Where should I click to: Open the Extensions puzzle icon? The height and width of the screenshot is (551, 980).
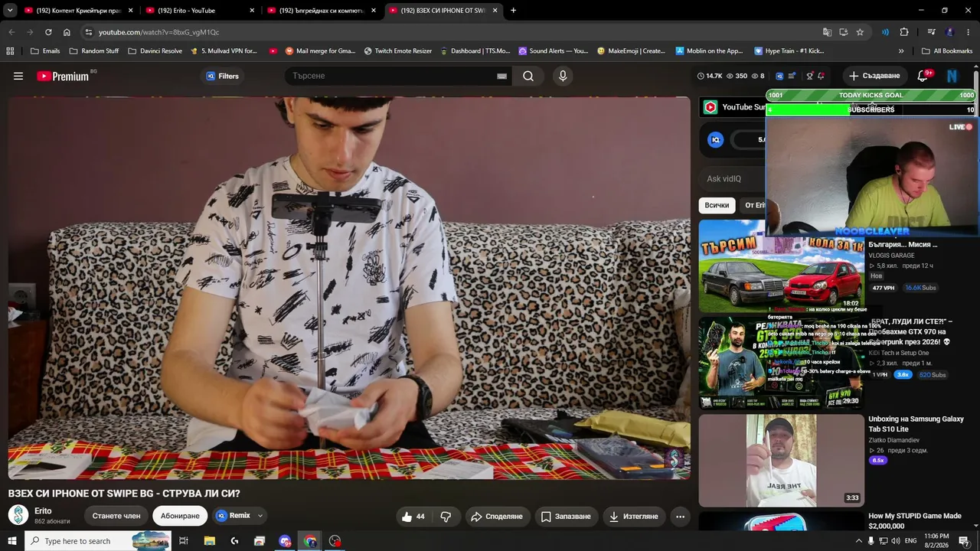[904, 32]
